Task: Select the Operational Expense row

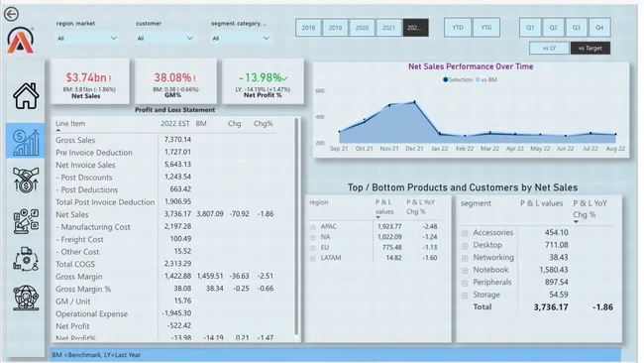Action: (x=164, y=313)
